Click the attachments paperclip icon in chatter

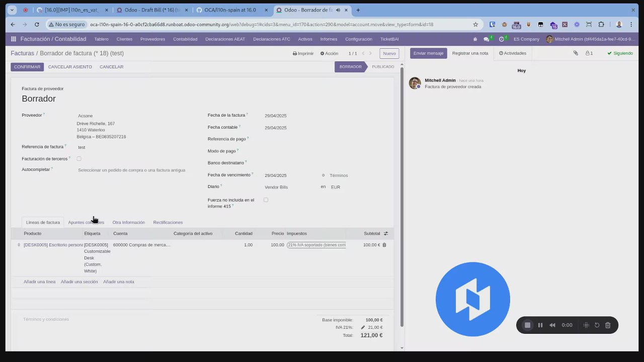click(576, 53)
